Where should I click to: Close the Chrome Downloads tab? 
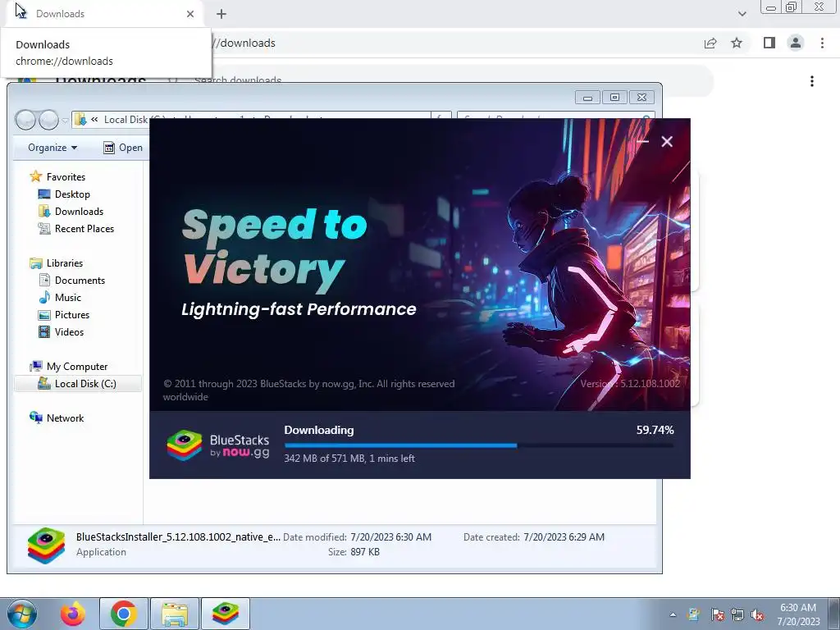190,14
